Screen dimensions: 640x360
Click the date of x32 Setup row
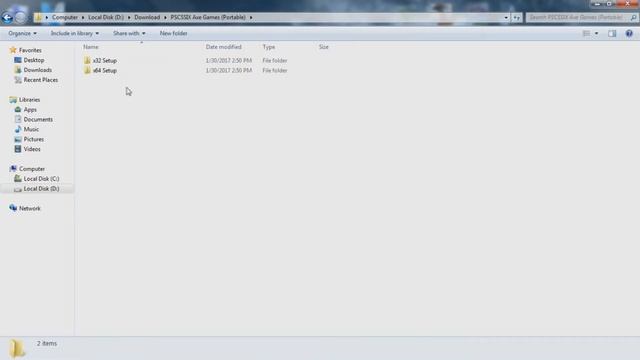click(x=229, y=60)
